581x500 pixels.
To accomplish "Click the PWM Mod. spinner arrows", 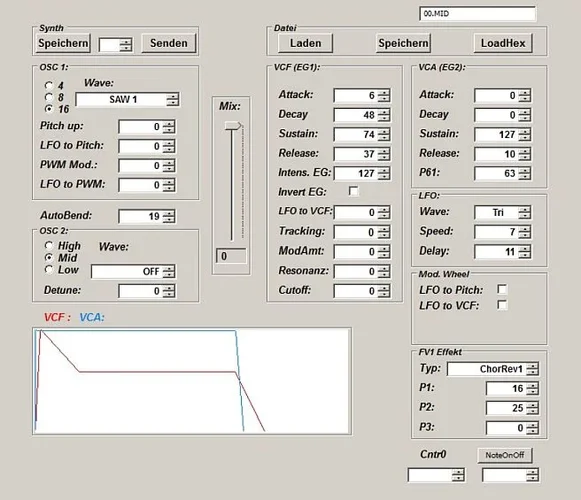I will 169,166.
